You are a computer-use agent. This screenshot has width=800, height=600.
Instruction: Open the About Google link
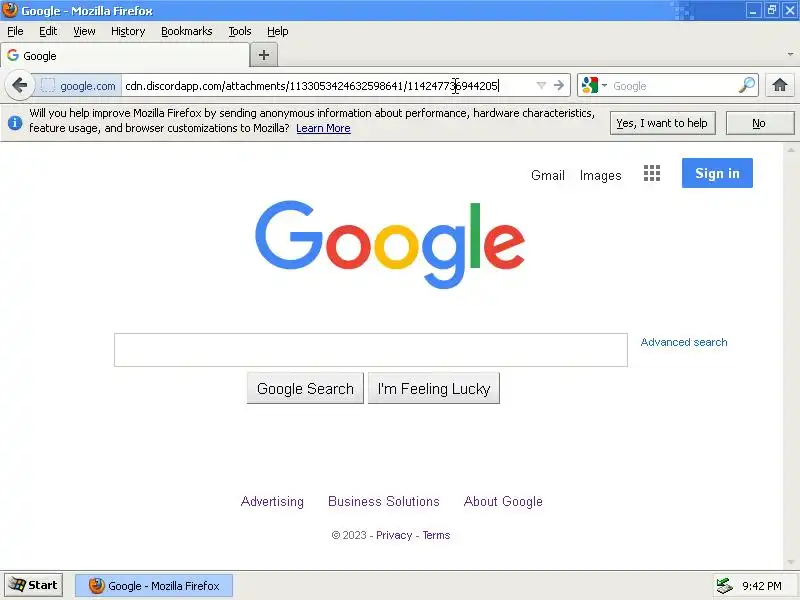(503, 502)
